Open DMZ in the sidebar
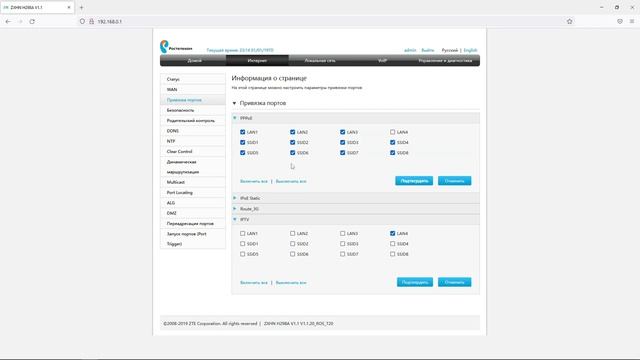 coord(193,213)
